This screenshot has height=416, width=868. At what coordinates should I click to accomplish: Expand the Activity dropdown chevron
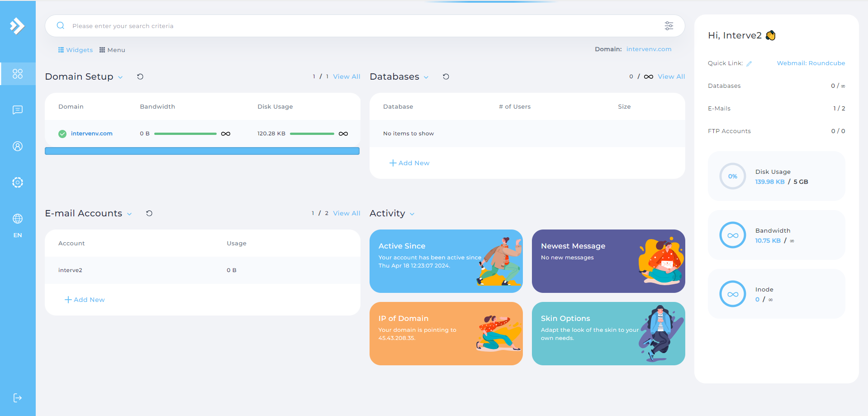pos(412,214)
